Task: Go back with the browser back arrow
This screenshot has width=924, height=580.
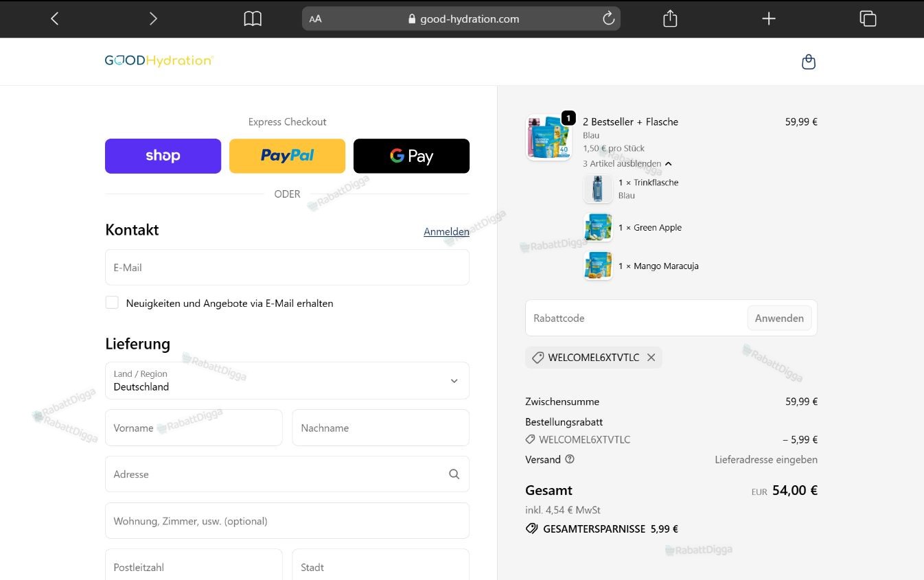Action: pyautogui.click(x=55, y=19)
